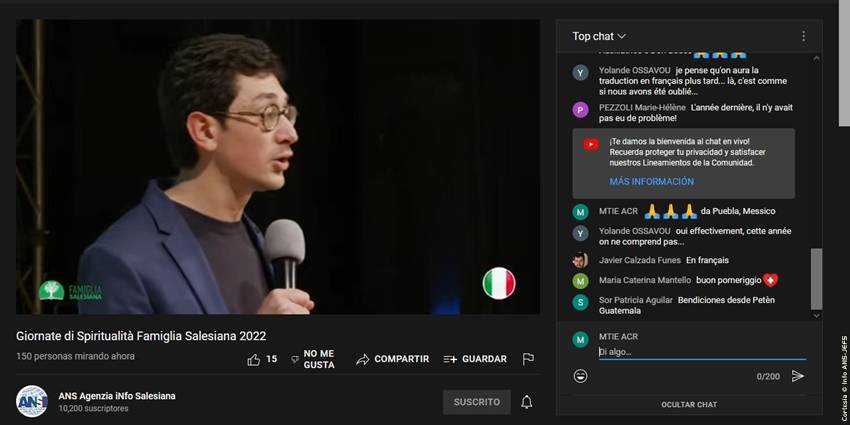
Task: Click the NO ME GUSTA dislike button
Action: [313, 359]
